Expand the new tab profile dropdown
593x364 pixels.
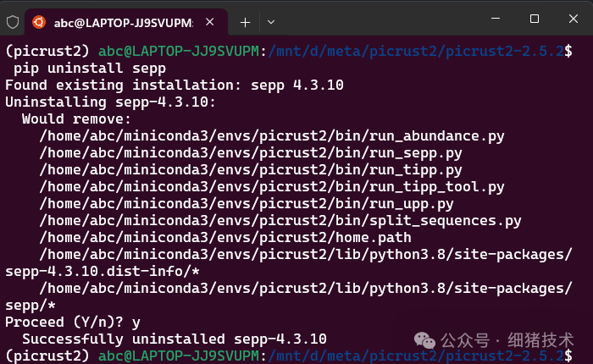click(271, 20)
